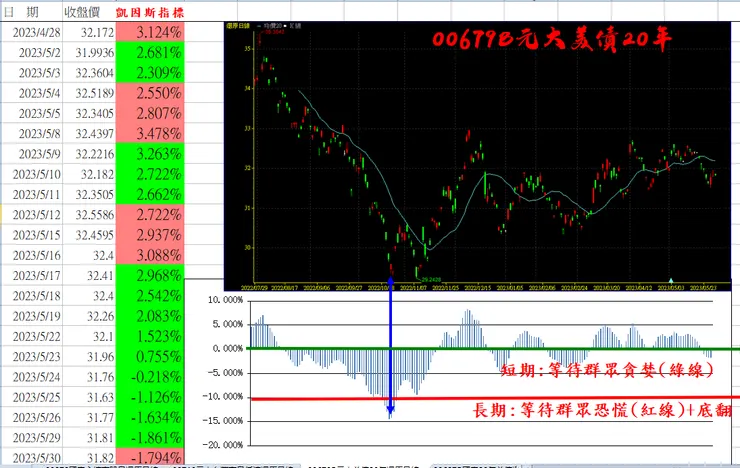Click the date cell 2023/5/4
The image size is (740, 468).
(x=32, y=93)
